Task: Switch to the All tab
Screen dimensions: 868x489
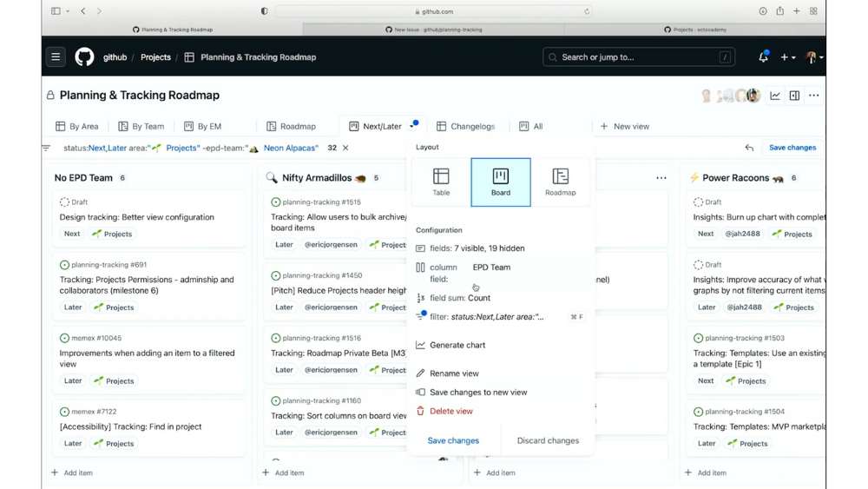Action: (x=531, y=126)
